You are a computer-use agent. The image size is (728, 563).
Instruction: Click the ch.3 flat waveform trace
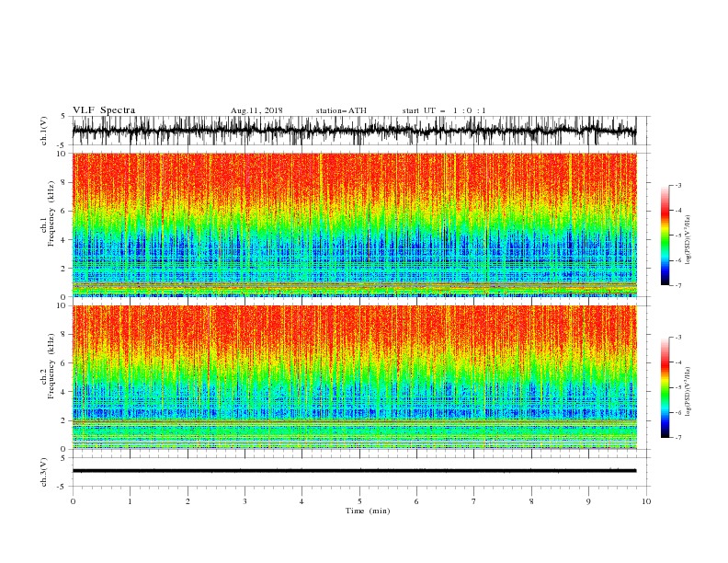pos(354,471)
